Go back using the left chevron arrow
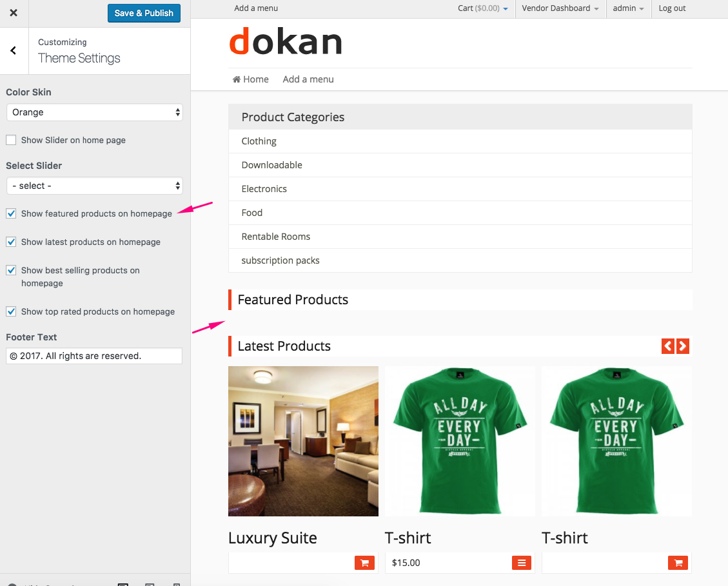Image resolution: width=728 pixels, height=586 pixels. (x=14, y=50)
